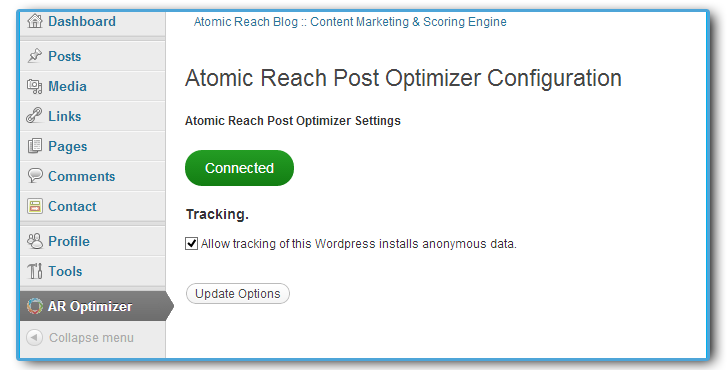Click the Links chain icon
This screenshot has width=727, height=370.
tap(35, 116)
